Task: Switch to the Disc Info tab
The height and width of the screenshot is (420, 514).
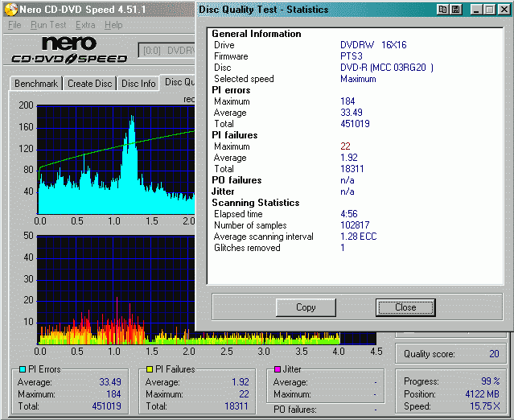Action: [x=138, y=84]
